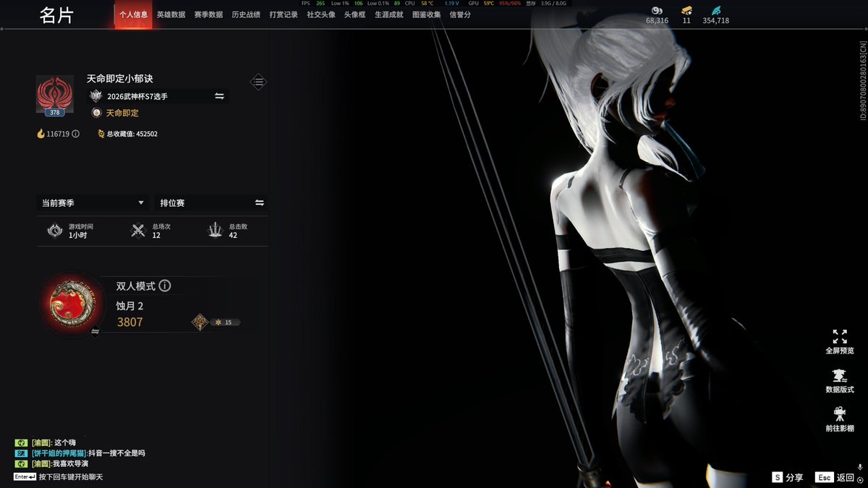Click the 游戏时间 clock icon
The width and height of the screenshot is (868, 488).
coord(55,231)
